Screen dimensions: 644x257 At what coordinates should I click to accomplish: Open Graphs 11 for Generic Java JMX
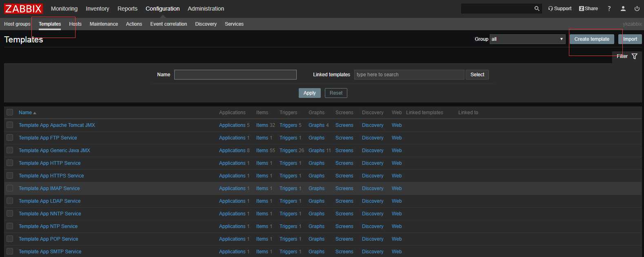[x=317, y=151]
